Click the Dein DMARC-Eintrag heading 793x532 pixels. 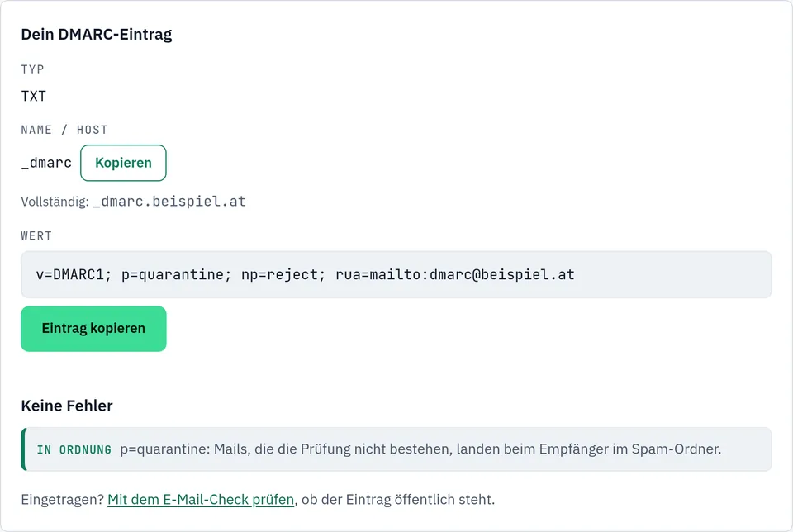click(x=97, y=35)
